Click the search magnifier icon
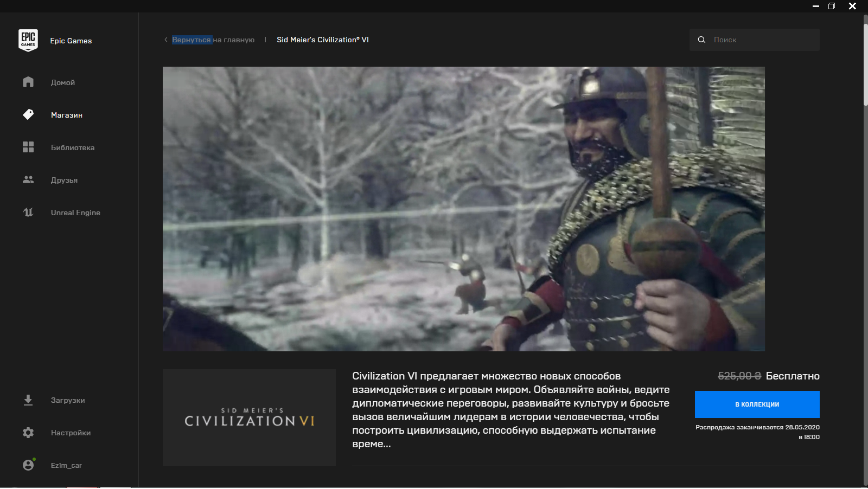 (701, 40)
